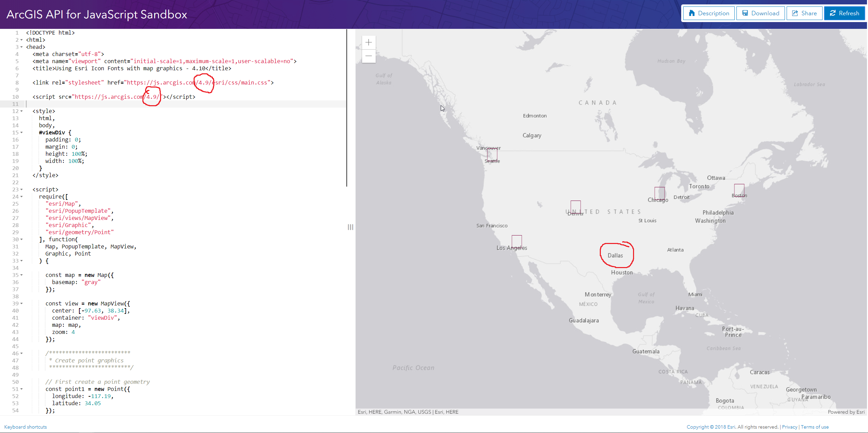Click the "esri/PopupTemplate" string in code
This screenshot has width=868, height=433.
point(78,211)
